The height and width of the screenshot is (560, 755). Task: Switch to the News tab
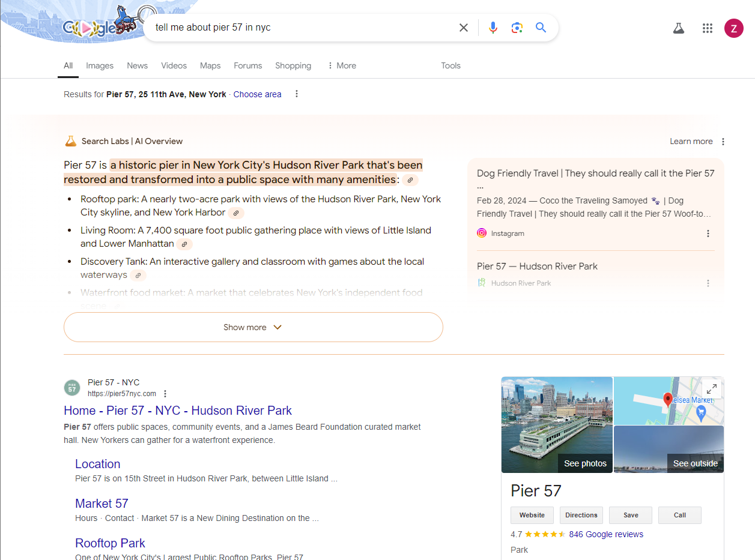(x=137, y=65)
